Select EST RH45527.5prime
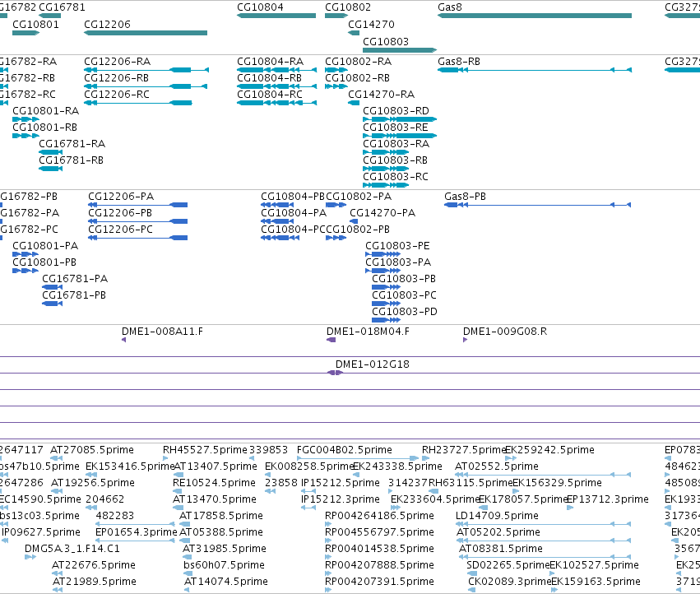The image size is (700, 594). [165, 458]
